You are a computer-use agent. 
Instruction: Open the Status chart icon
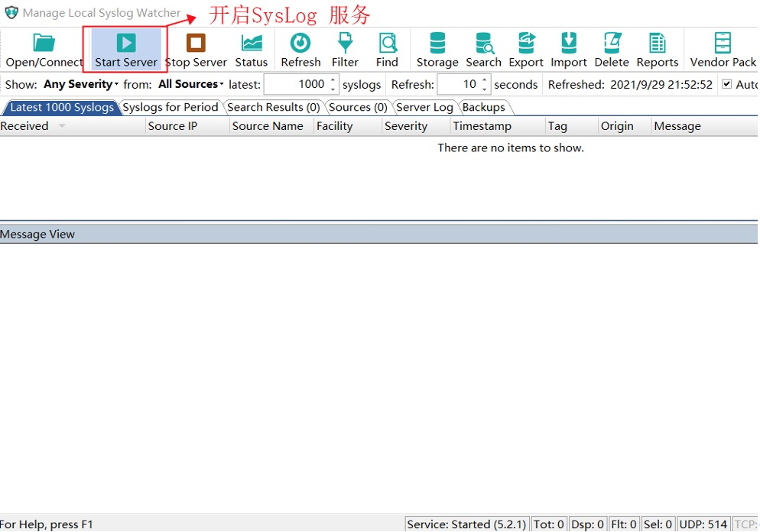point(252,43)
